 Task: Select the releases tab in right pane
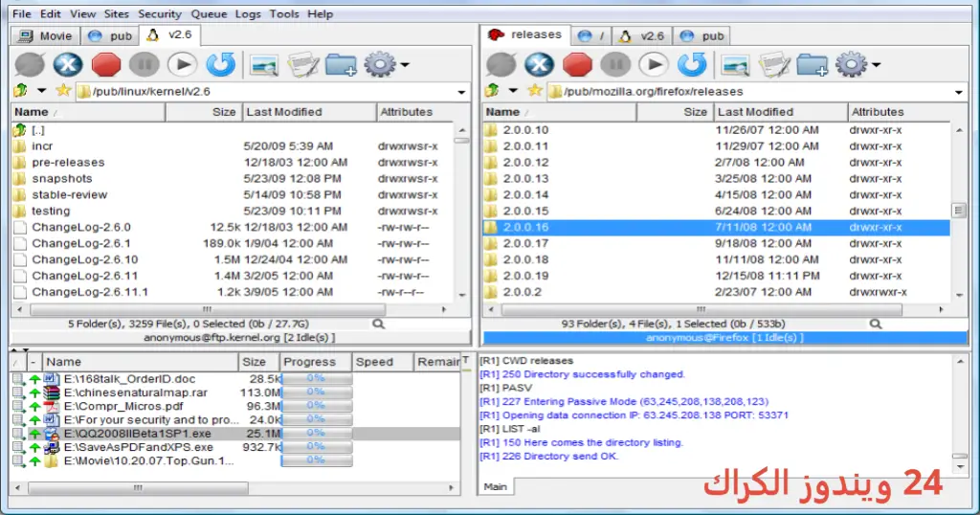pos(525,35)
